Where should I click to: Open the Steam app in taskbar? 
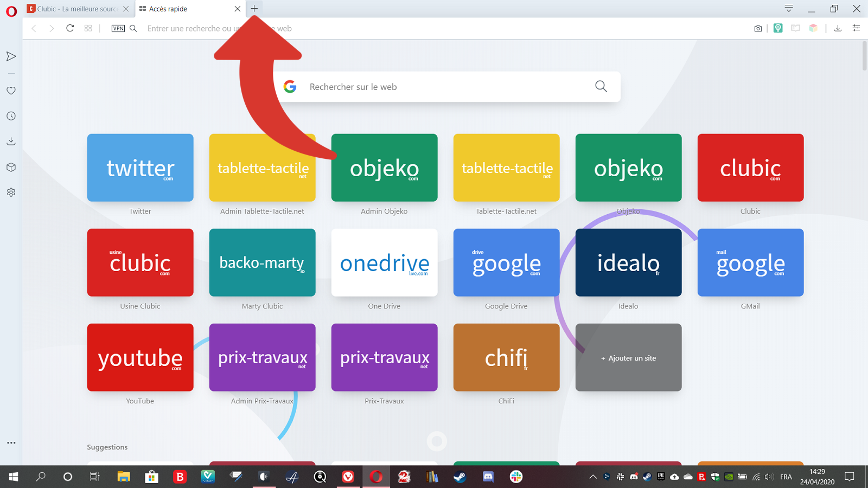tap(459, 477)
